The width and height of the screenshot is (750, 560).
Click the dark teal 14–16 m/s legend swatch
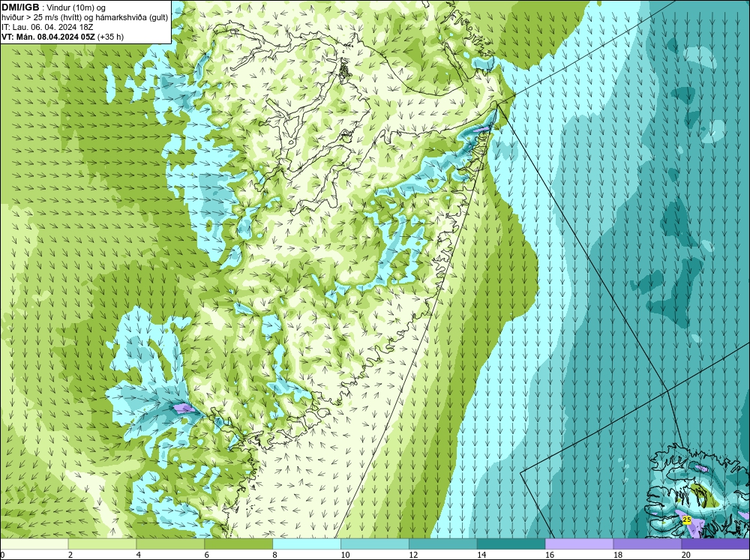[511, 544]
